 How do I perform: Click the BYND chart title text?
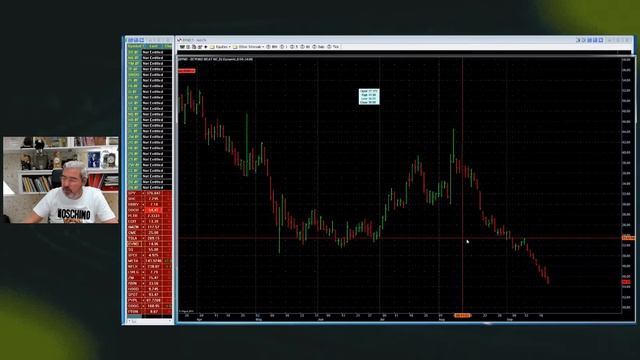(x=215, y=59)
